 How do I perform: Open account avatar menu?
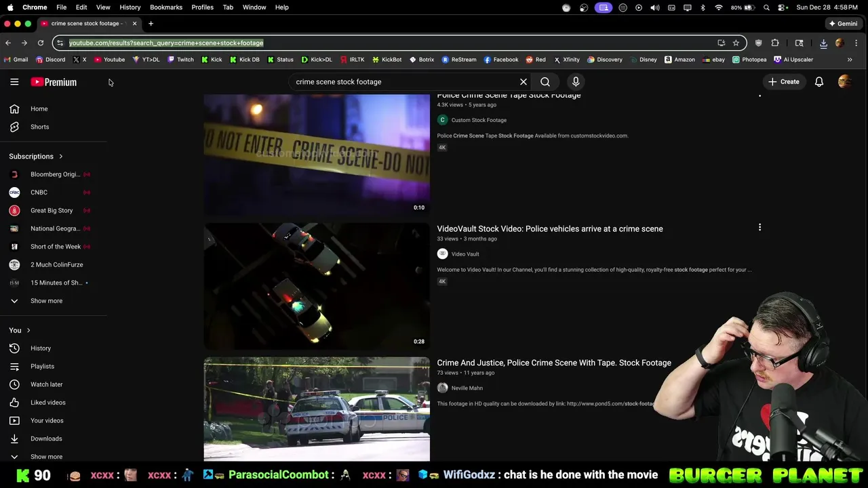(844, 82)
